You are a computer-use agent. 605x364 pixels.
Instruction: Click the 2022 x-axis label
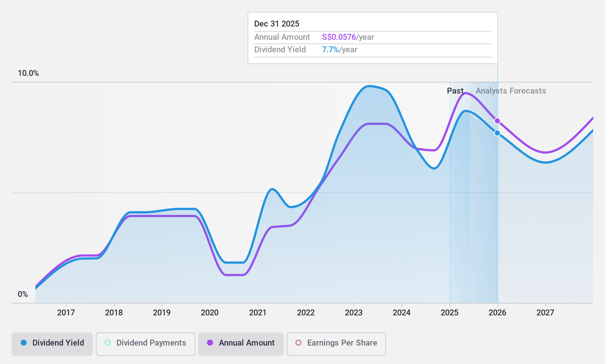tap(306, 313)
